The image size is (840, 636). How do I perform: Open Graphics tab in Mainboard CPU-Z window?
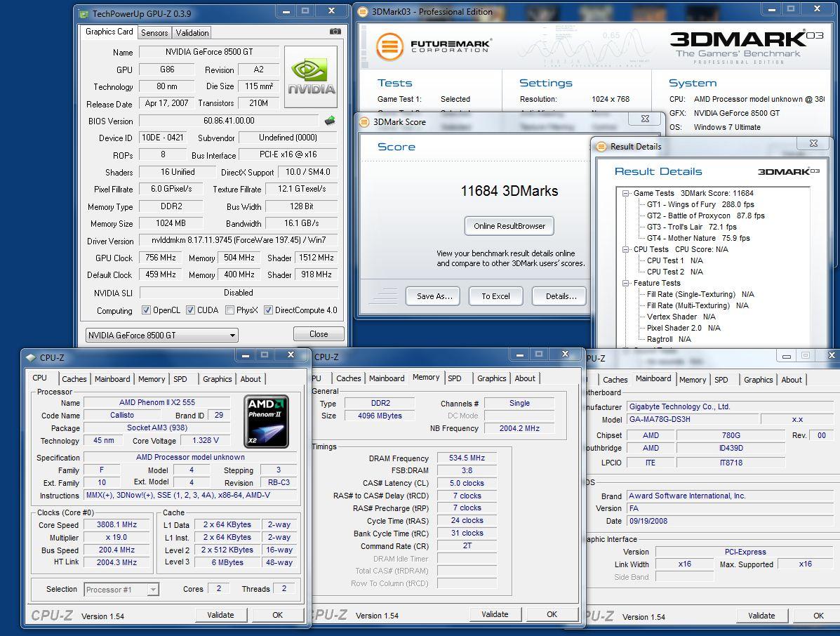[x=758, y=379]
